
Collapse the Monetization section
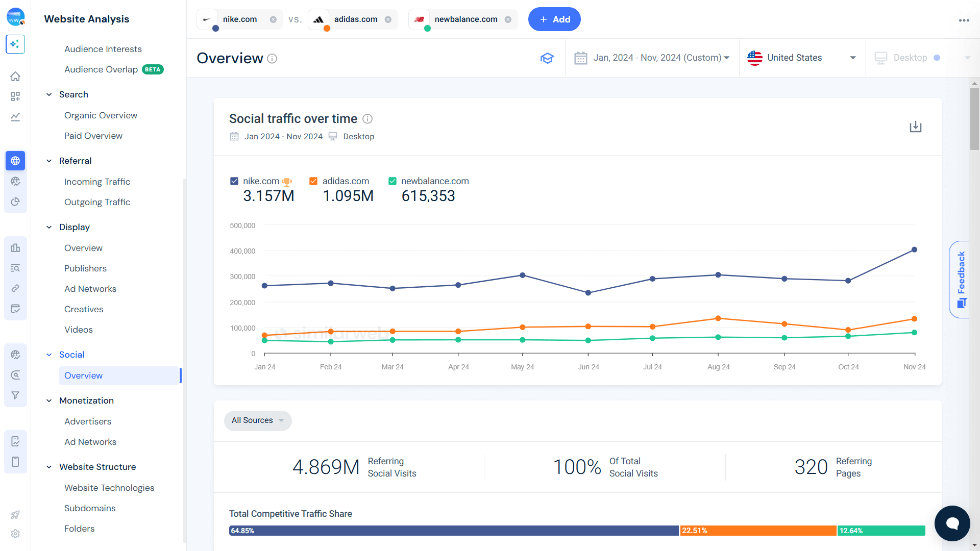pos(49,400)
